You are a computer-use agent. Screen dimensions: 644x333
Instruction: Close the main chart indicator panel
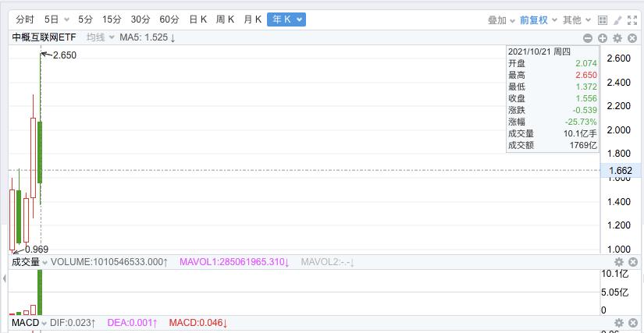pos(632,38)
